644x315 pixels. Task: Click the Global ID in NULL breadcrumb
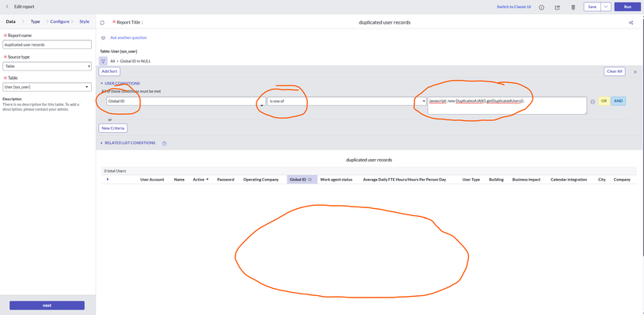tap(135, 61)
